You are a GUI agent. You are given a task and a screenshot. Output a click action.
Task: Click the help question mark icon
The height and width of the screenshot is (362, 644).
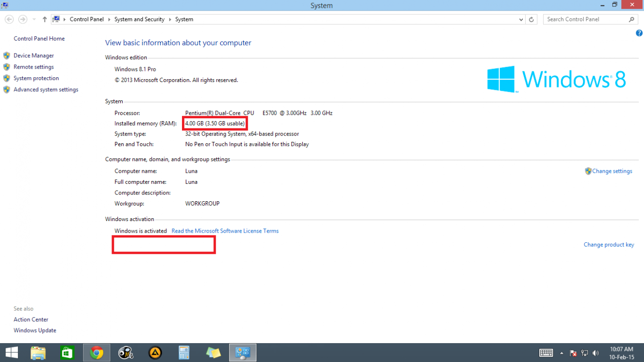639,33
